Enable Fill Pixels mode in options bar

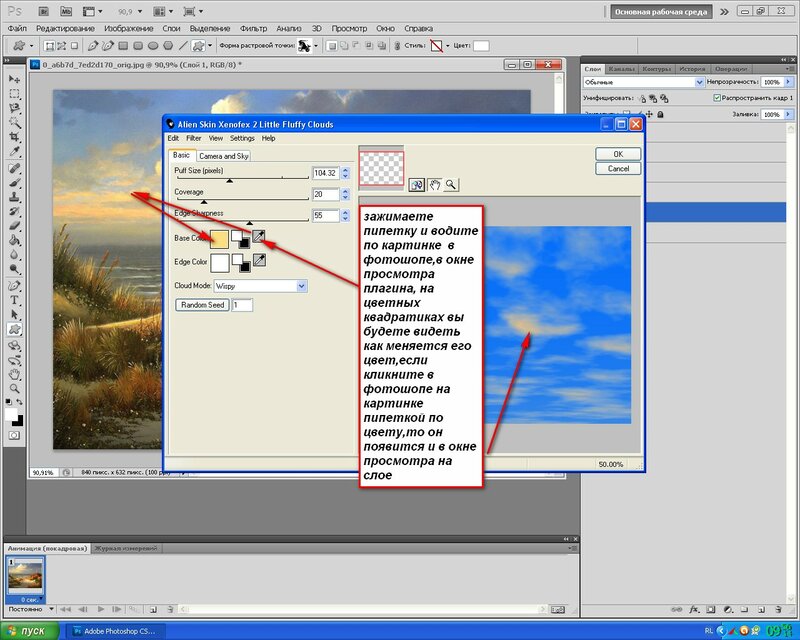click(74, 46)
